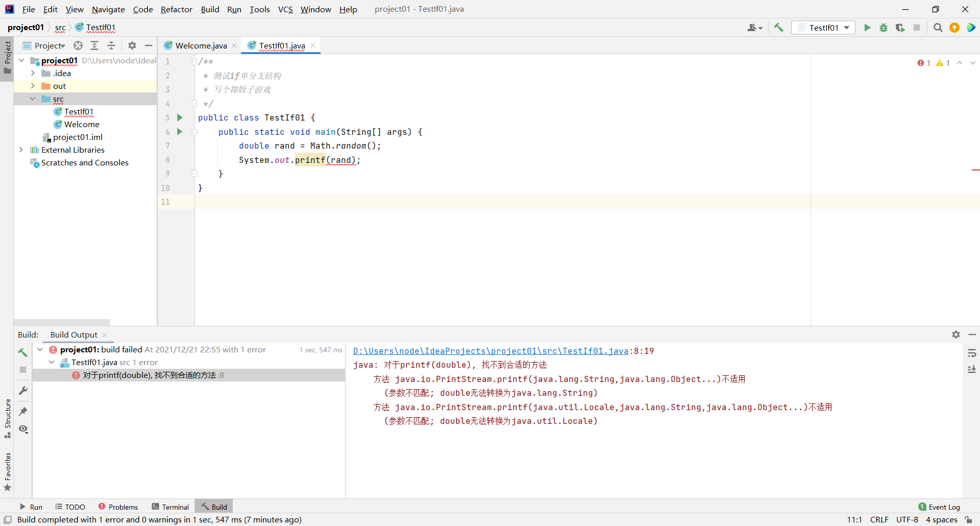
Task: Click the red error stripe marker
Action: (x=975, y=170)
